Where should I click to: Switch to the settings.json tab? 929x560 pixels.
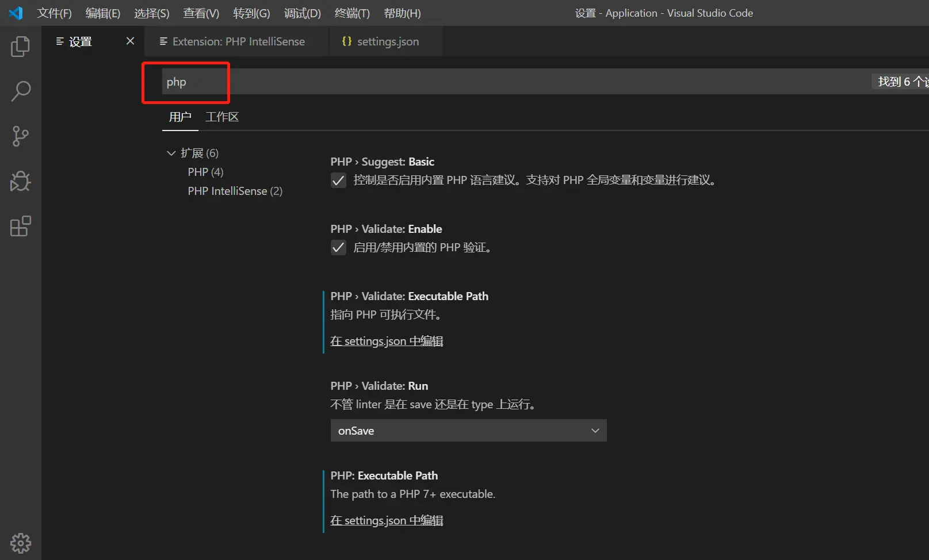388,41
